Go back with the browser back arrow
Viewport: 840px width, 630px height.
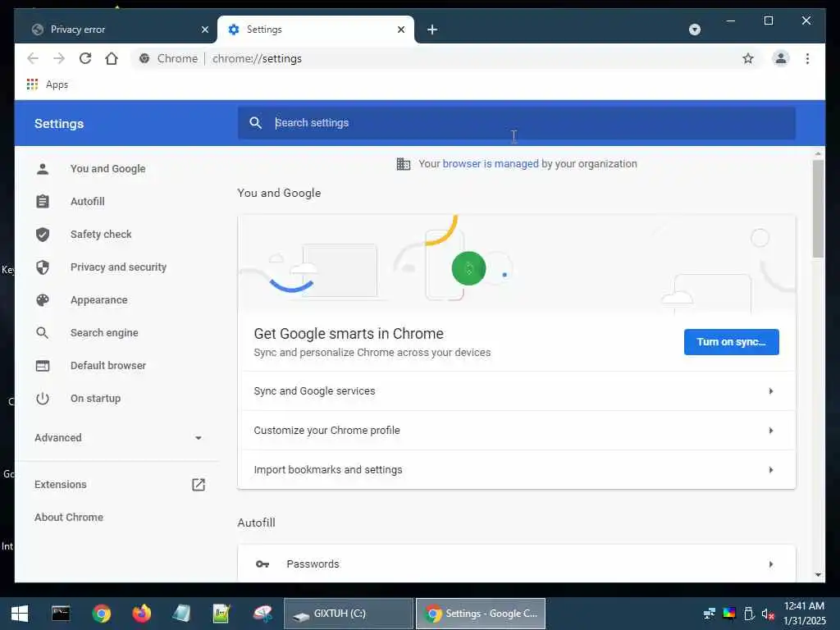tap(33, 58)
